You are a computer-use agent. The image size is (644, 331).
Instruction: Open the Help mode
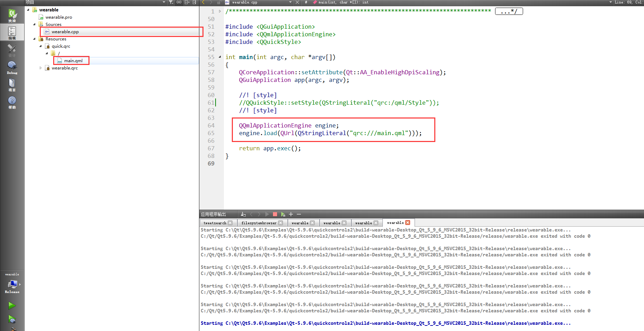tap(12, 102)
